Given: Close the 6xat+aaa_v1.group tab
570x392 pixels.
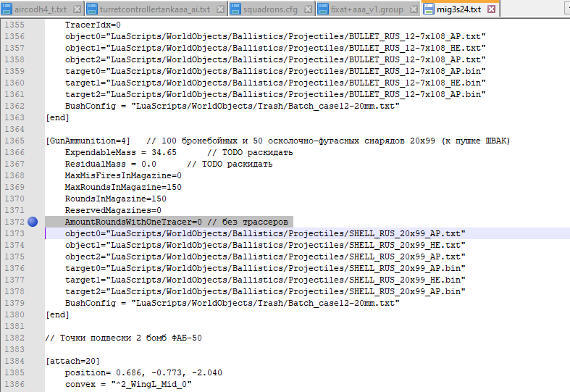Looking at the screenshot, I should [414, 9].
